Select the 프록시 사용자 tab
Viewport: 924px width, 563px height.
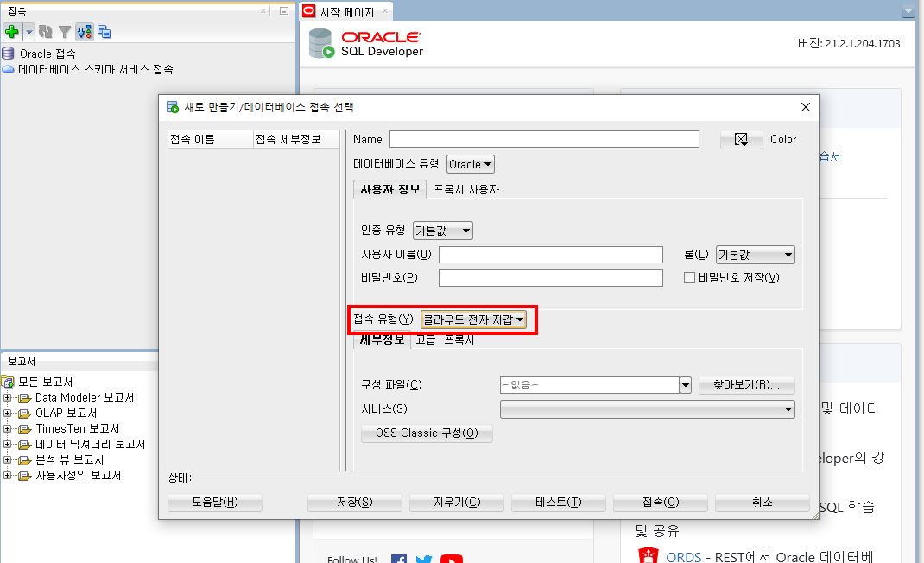466,189
